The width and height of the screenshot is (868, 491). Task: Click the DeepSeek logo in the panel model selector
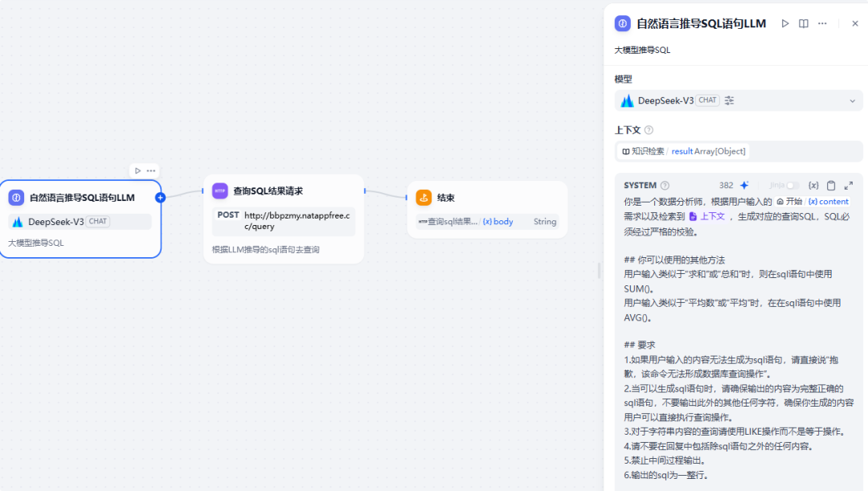627,100
